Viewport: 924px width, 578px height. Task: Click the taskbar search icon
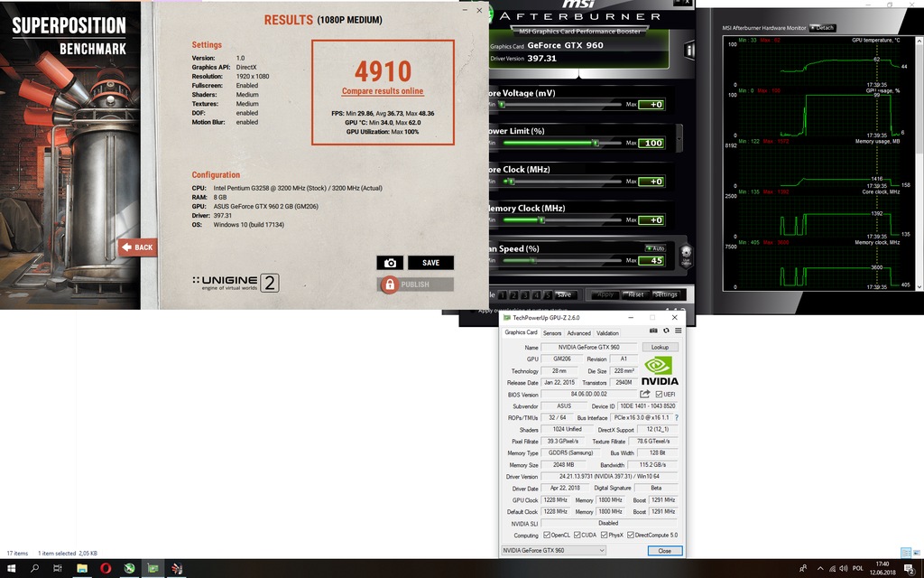(34, 569)
